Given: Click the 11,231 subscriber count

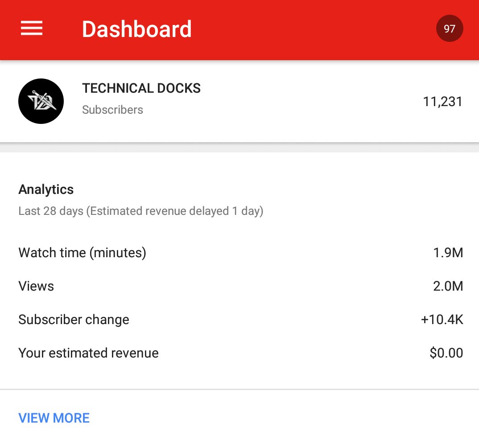Looking at the screenshot, I should [442, 102].
